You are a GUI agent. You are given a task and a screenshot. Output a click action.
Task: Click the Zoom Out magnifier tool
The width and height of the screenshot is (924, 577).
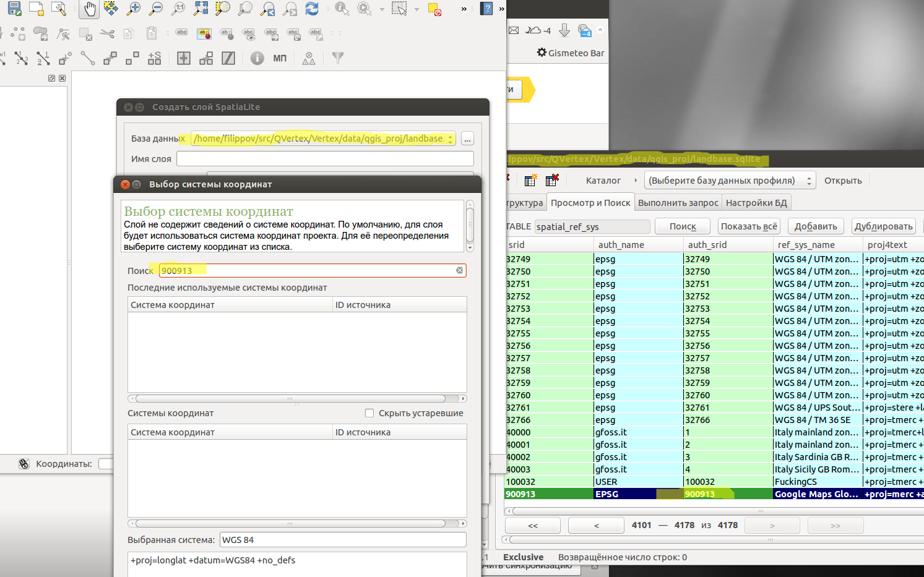(156, 9)
